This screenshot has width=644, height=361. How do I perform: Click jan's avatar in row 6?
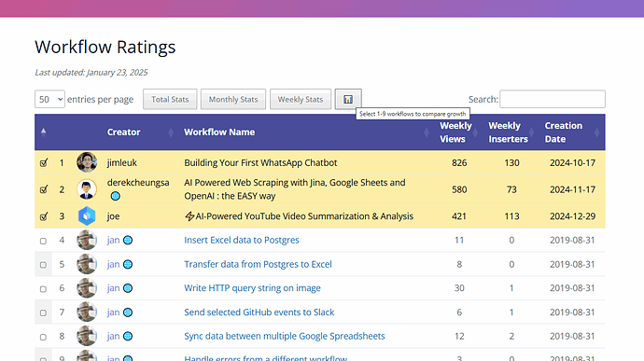(87, 288)
